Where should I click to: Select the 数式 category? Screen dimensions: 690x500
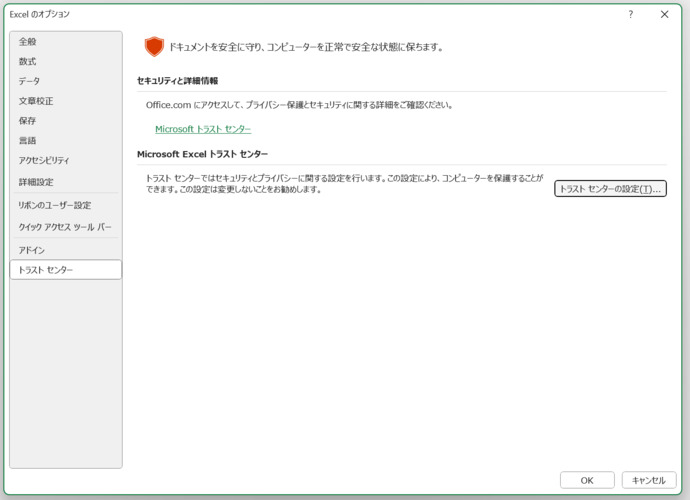pos(66,62)
